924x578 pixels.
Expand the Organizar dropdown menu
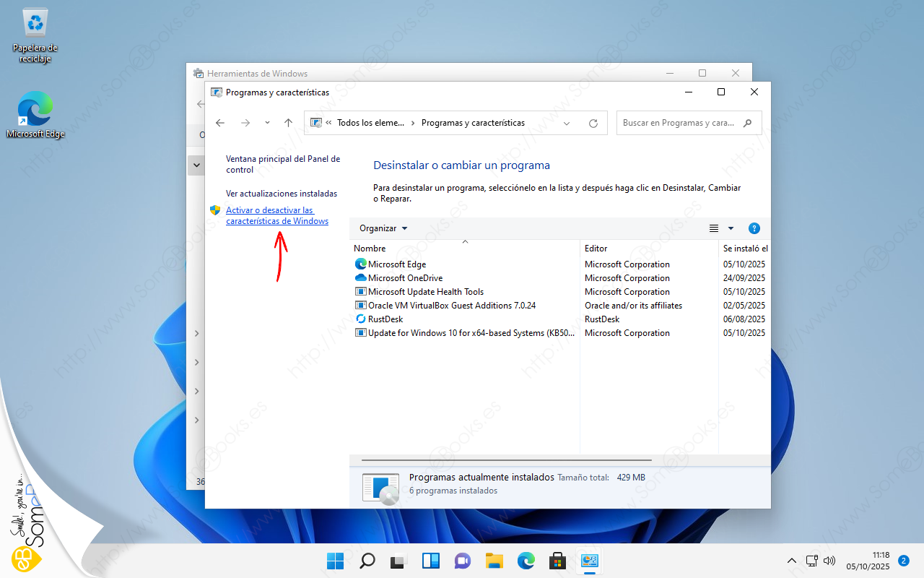click(x=383, y=228)
